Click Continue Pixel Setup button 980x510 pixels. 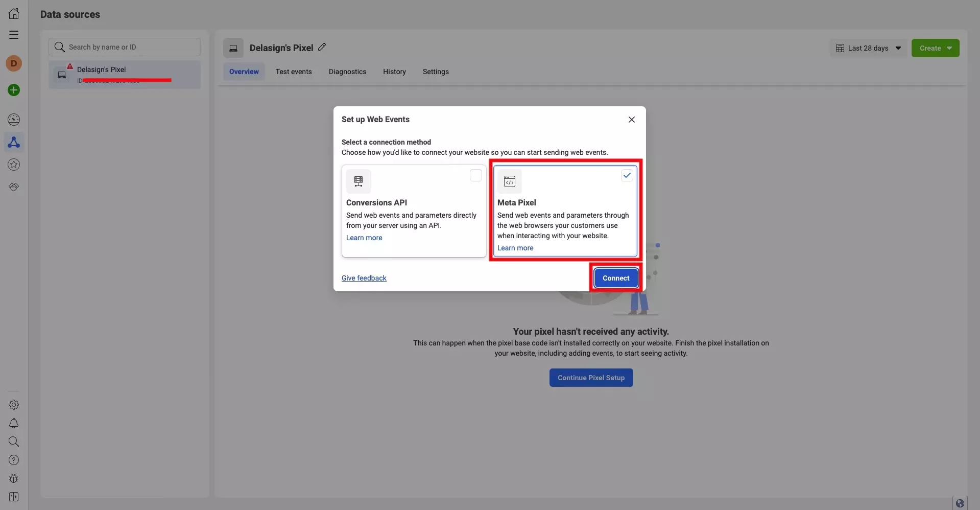click(591, 378)
